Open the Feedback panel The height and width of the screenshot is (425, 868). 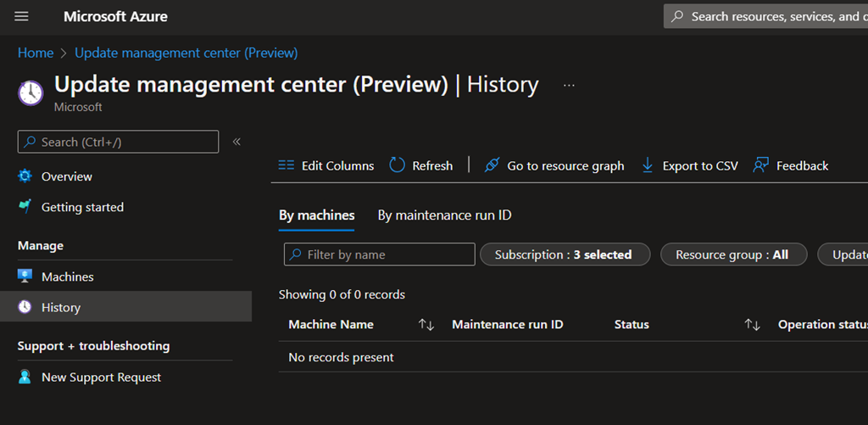tap(791, 165)
